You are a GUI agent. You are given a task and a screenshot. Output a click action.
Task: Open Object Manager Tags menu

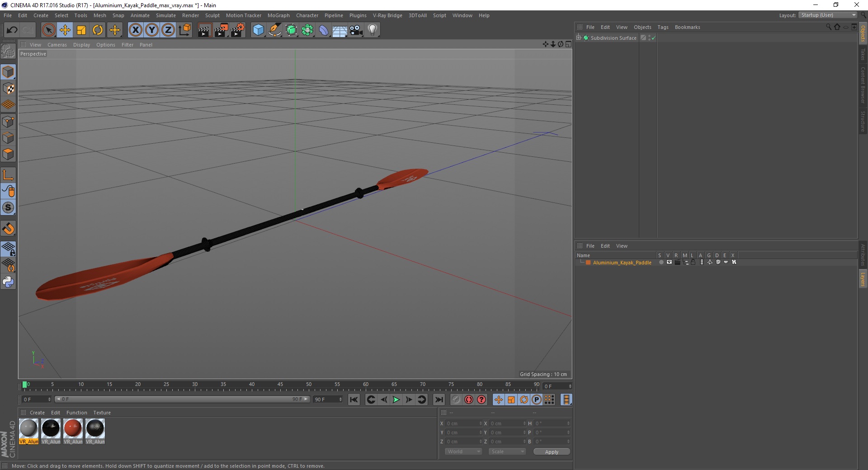[x=663, y=27]
